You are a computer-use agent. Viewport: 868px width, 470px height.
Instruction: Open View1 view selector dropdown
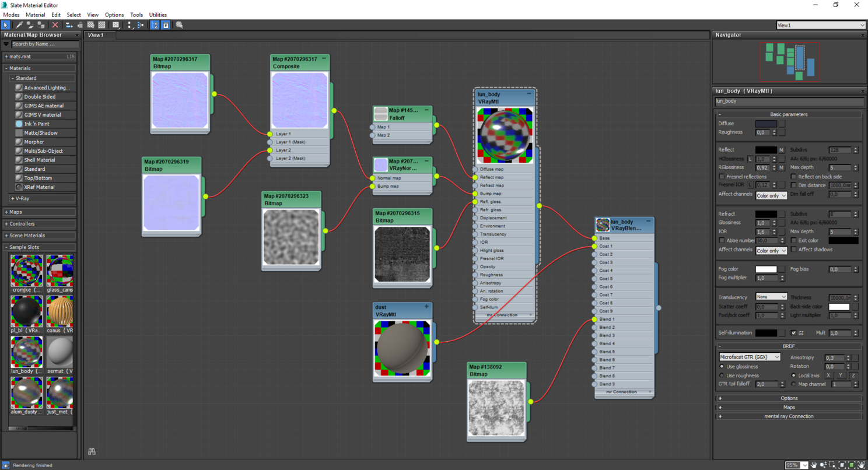coord(821,25)
